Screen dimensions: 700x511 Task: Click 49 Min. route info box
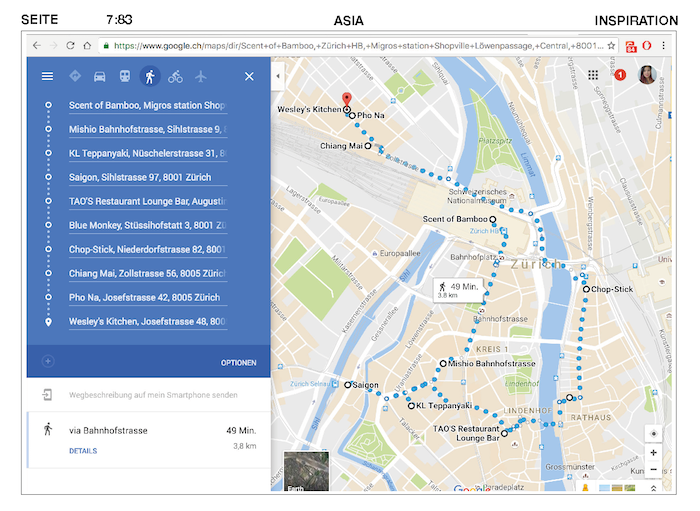click(459, 290)
